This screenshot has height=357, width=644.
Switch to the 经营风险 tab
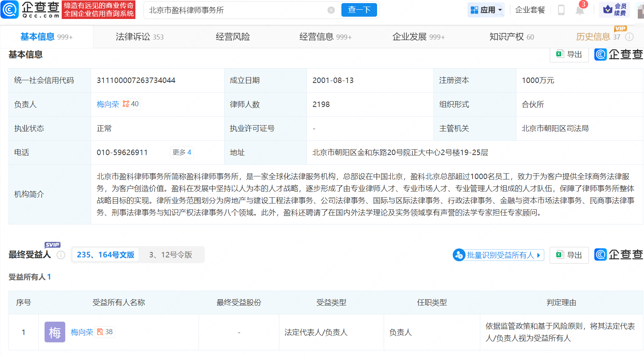click(233, 37)
